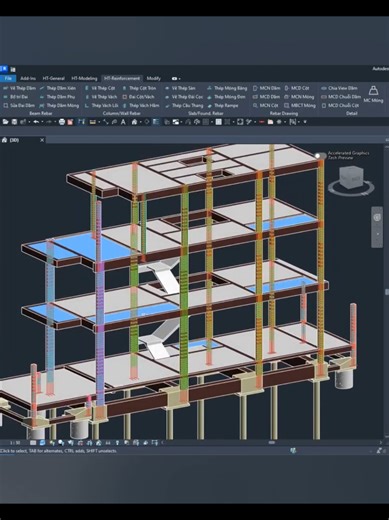Image resolution: width=389 pixels, height=520 pixels.
Task: Open the dropdown arrow beside Undo
Action: (x=42, y=122)
